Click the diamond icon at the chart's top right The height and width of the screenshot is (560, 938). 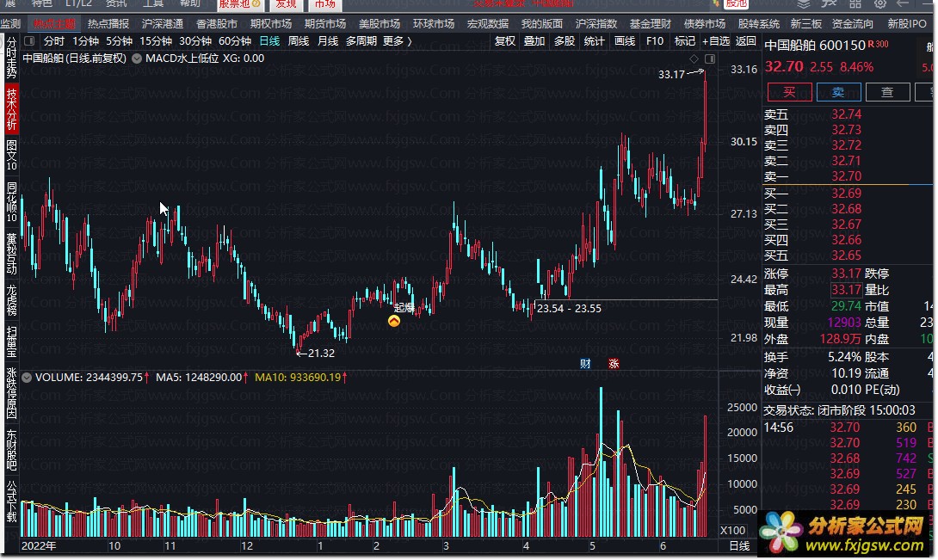tap(694, 58)
